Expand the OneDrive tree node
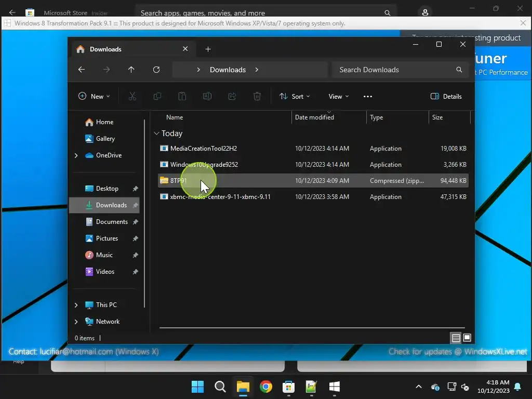532x399 pixels. pos(76,155)
